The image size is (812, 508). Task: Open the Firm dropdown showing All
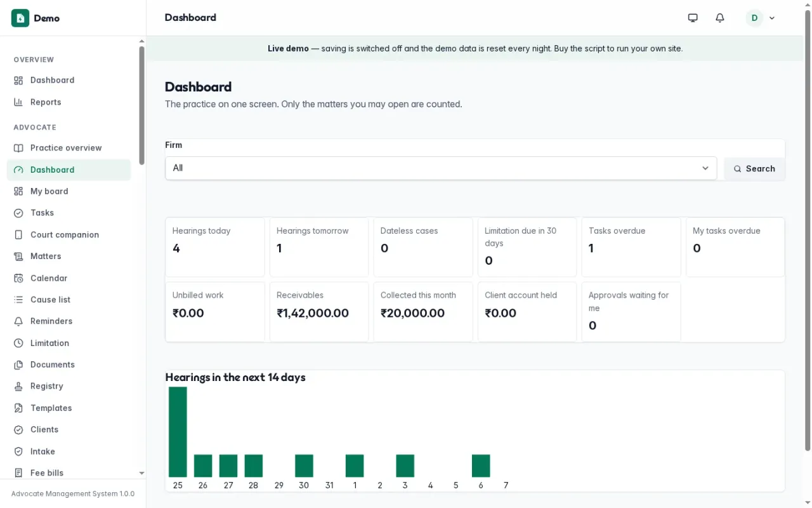tap(441, 168)
